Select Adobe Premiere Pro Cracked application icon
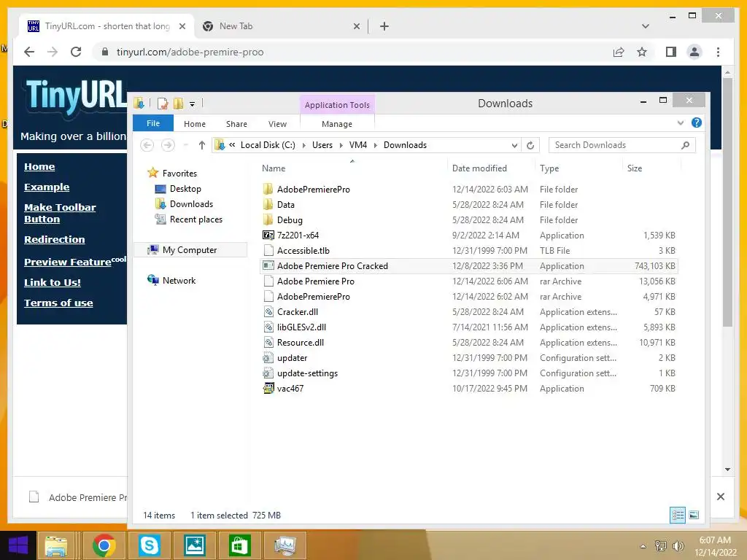This screenshot has width=747, height=560. (268, 265)
